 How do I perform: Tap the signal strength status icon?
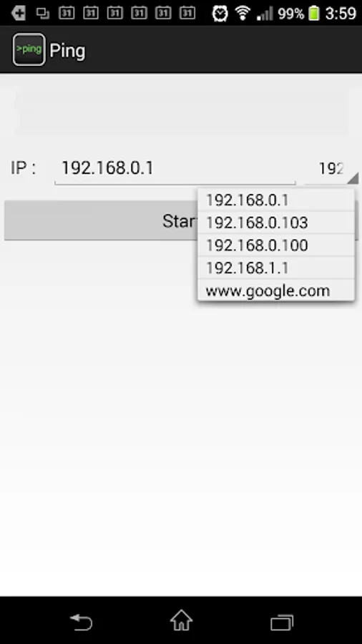(265, 14)
